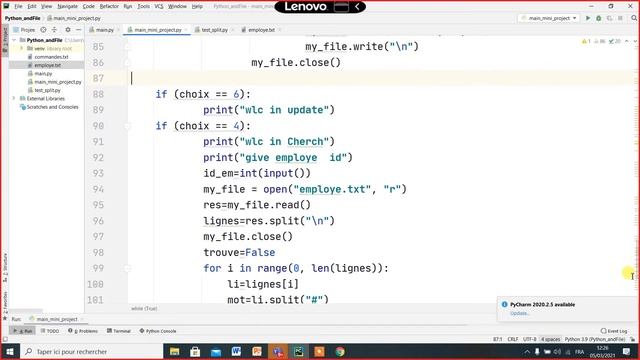
Task: Open the TODO tool window
Action: coord(50,331)
